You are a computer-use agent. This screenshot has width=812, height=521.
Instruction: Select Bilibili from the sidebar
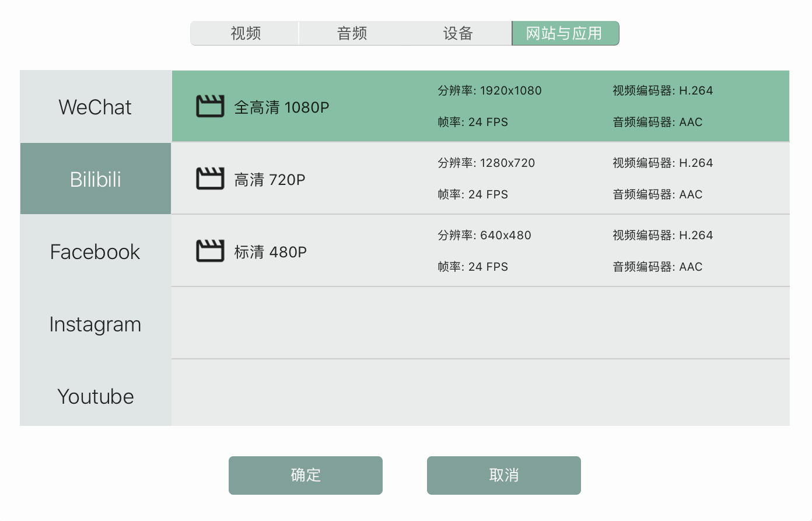(x=95, y=179)
